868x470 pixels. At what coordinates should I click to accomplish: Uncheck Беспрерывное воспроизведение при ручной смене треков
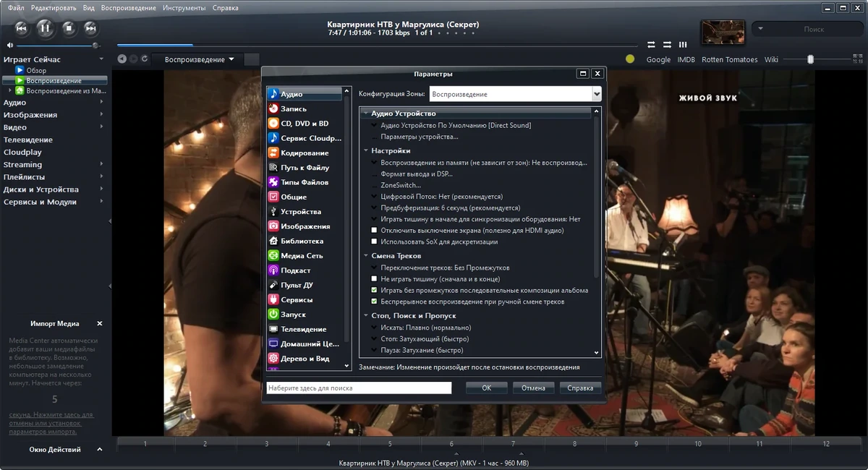(374, 302)
